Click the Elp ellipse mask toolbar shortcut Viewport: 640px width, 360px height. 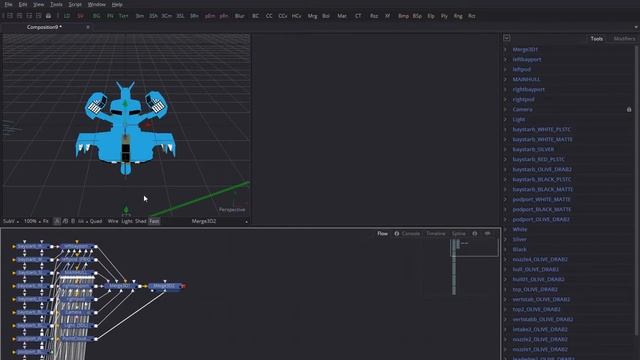431,16
